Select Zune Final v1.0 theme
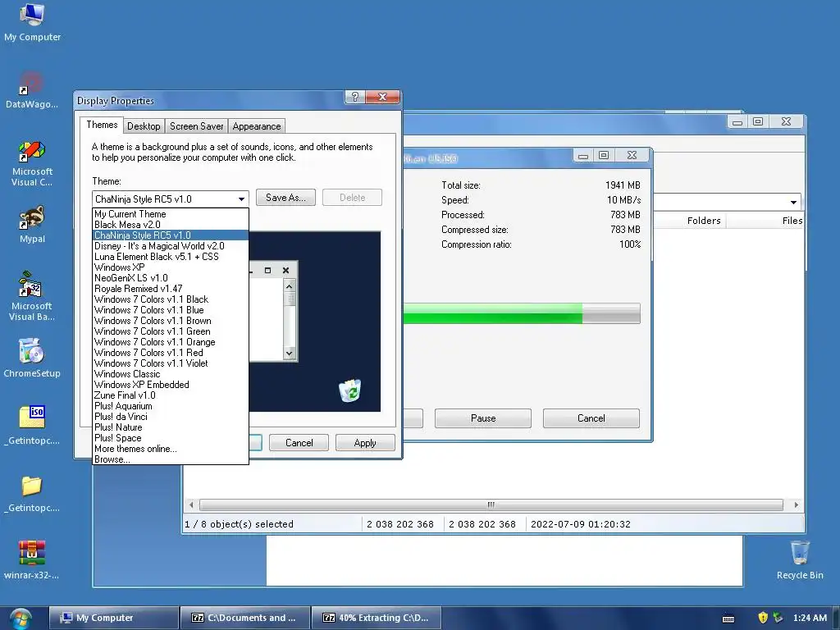840x630 pixels. (x=171, y=395)
